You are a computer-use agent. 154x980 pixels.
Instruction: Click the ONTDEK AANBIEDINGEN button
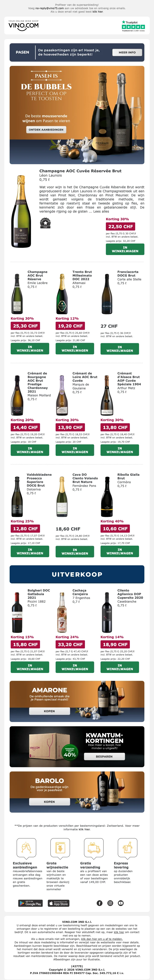coord(46,130)
